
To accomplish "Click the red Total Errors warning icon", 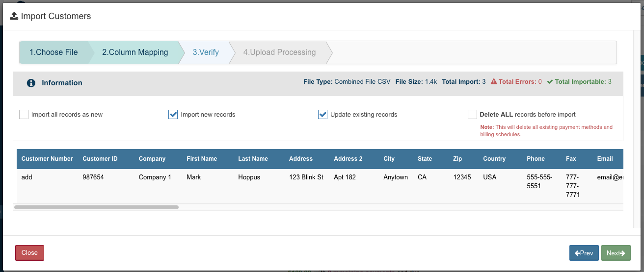I will 494,82.
